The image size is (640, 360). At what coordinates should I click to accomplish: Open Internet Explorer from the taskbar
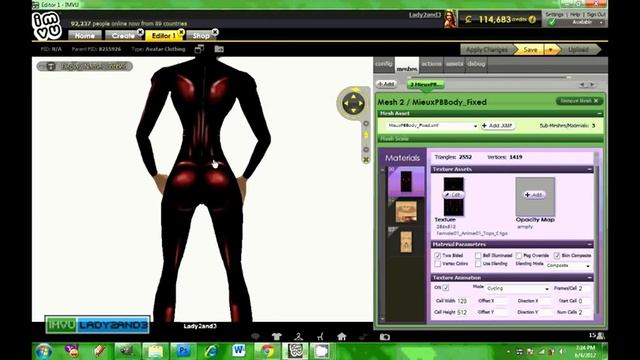[x=211, y=351]
